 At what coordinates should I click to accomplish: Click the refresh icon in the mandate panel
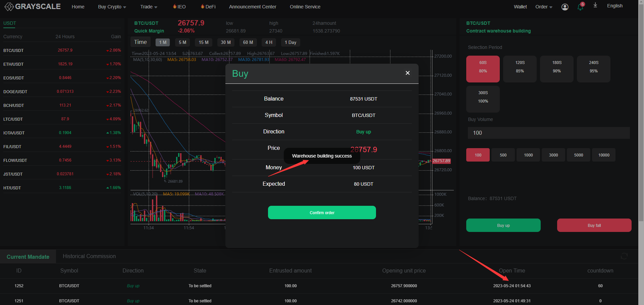coord(624,256)
